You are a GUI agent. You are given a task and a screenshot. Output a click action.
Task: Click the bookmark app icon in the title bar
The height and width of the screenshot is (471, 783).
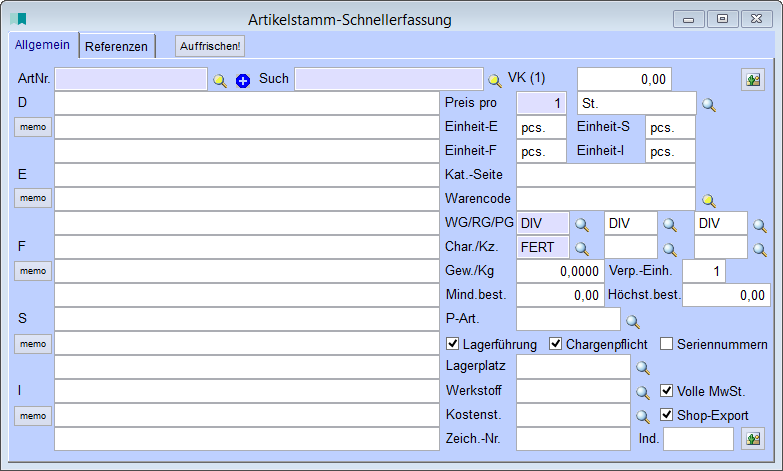18,19
